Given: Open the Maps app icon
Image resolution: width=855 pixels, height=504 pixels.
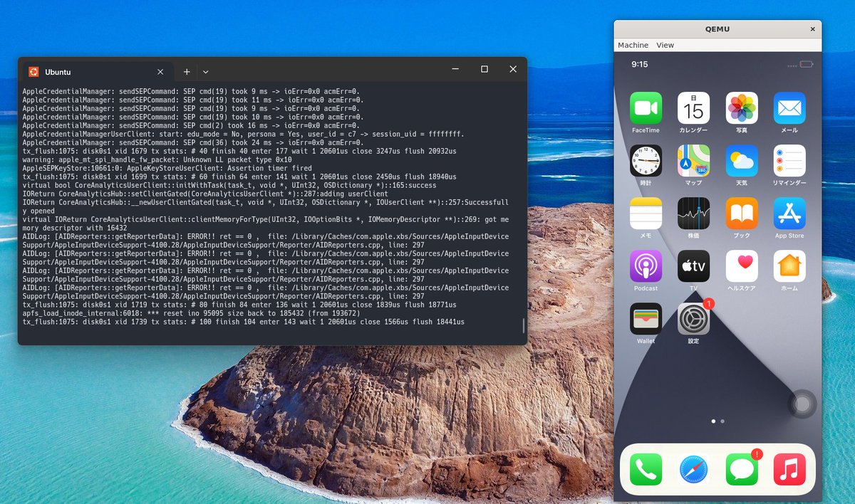Looking at the screenshot, I should 693,161.
